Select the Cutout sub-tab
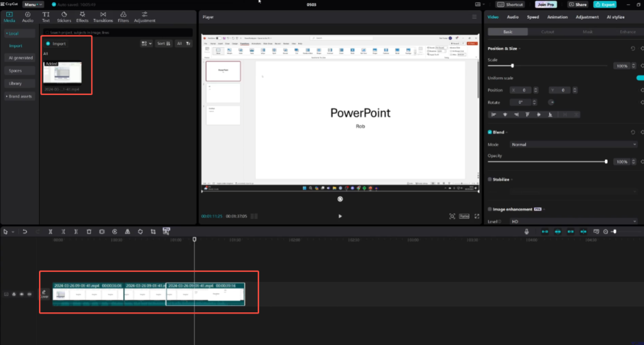 [548, 31]
